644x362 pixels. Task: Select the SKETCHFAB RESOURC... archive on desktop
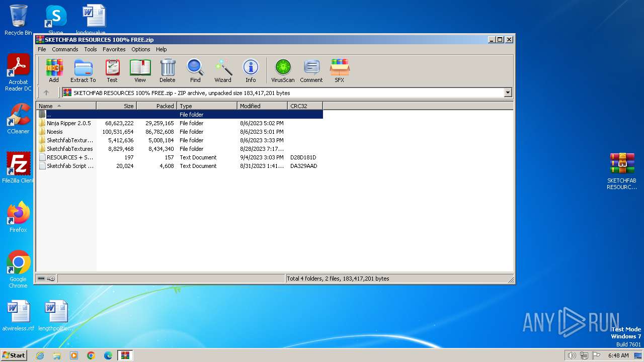click(622, 171)
